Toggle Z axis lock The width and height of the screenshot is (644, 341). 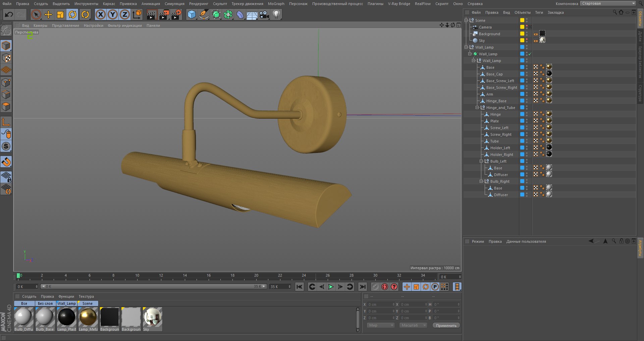(x=125, y=14)
